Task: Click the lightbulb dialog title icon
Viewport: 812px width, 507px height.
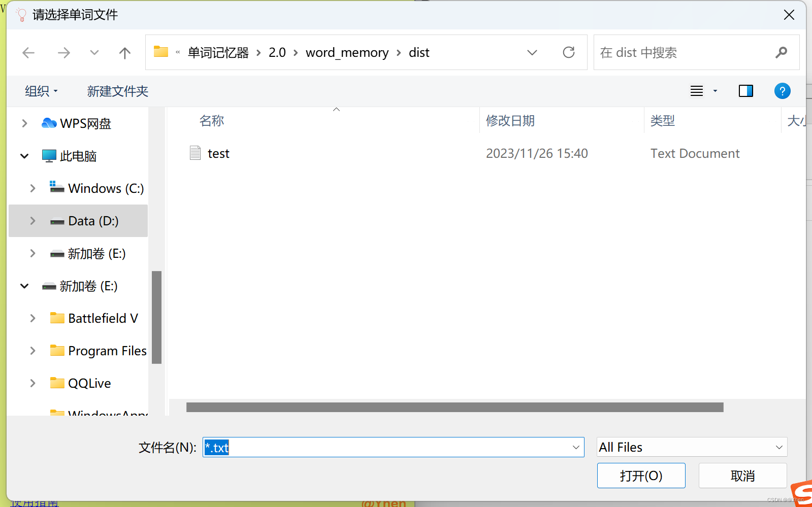Action: click(x=21, y=15)
